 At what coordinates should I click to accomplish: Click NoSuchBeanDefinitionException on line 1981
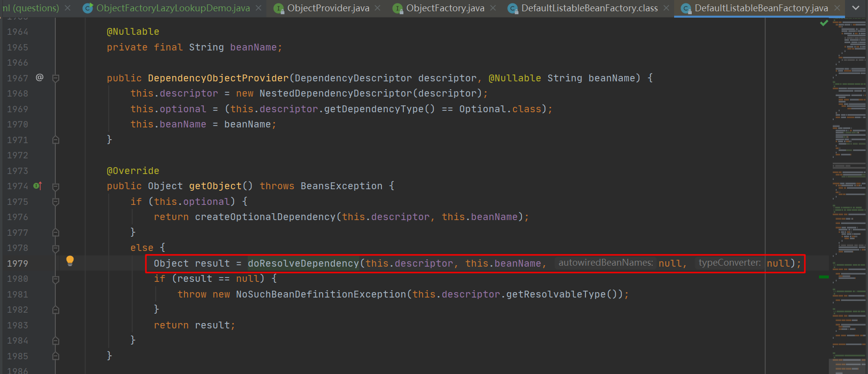click(x=321, y=294)
